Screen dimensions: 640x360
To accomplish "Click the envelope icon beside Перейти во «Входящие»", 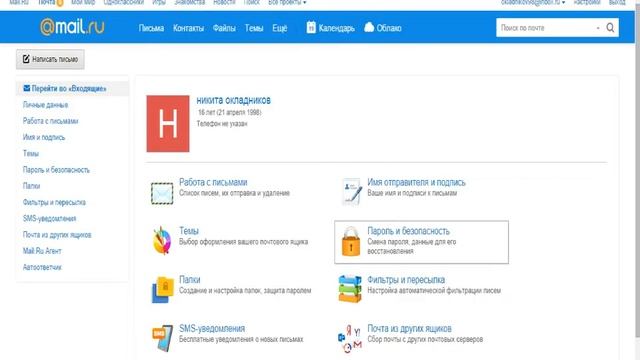I will 27,88.
